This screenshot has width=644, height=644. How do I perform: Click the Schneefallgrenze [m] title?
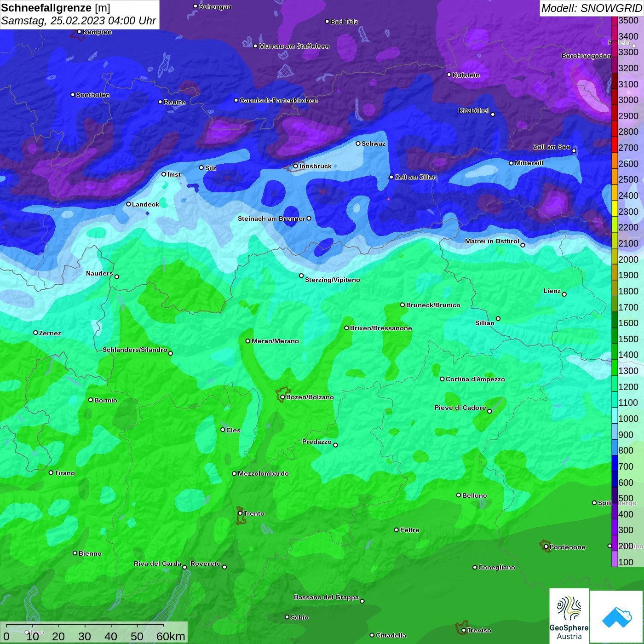(x=56, y=8)
